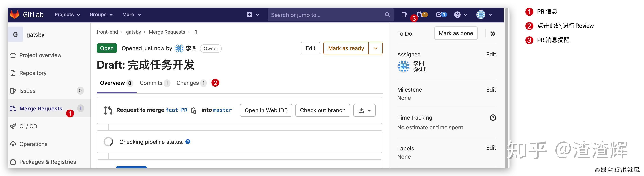This screenshot has height=176, width=644.
Task: Click the GitLab fox logo
Action: tap(14, 14)
